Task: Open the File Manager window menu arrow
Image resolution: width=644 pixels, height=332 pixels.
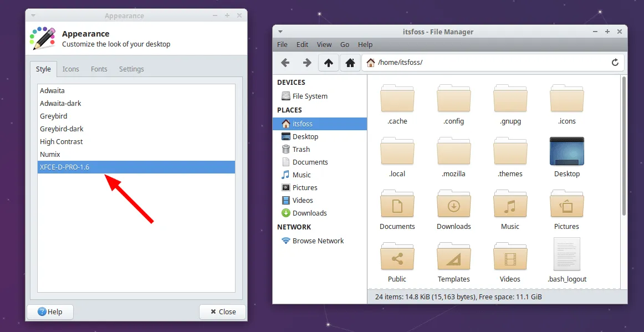Action: [x=280, y=32]
